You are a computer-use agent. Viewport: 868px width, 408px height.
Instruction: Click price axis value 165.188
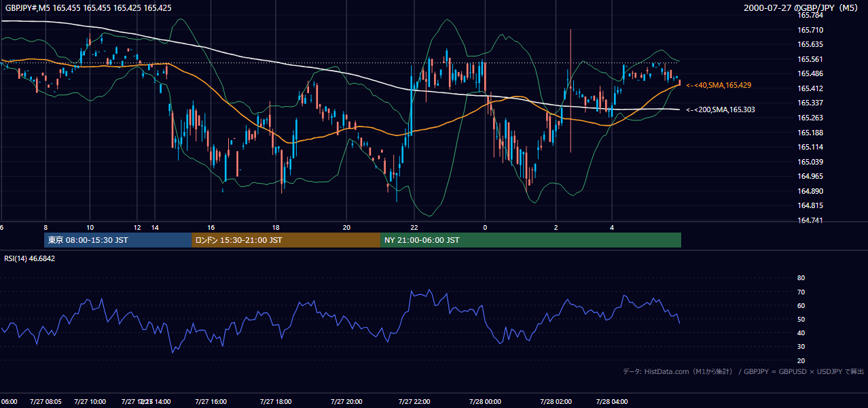(x=810, y=133)
